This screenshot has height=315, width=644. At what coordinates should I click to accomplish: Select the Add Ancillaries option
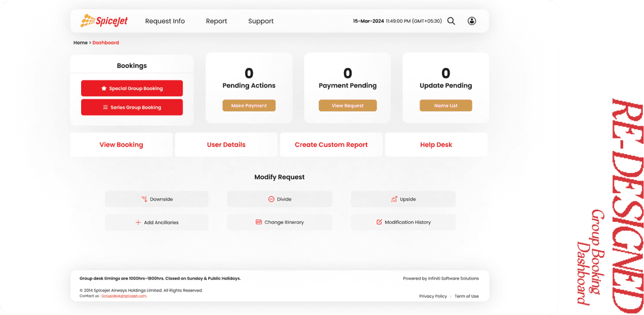point(157,223)
